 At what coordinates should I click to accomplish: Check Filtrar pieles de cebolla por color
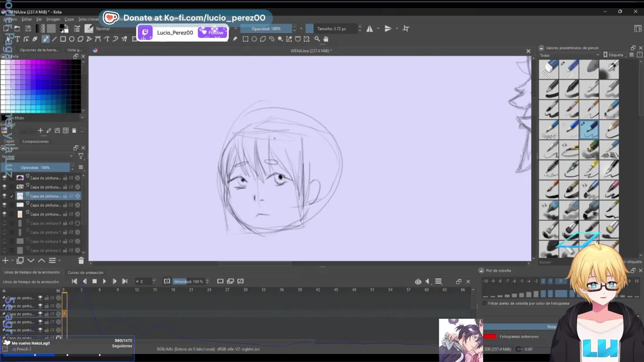click(x=485, y=303)
